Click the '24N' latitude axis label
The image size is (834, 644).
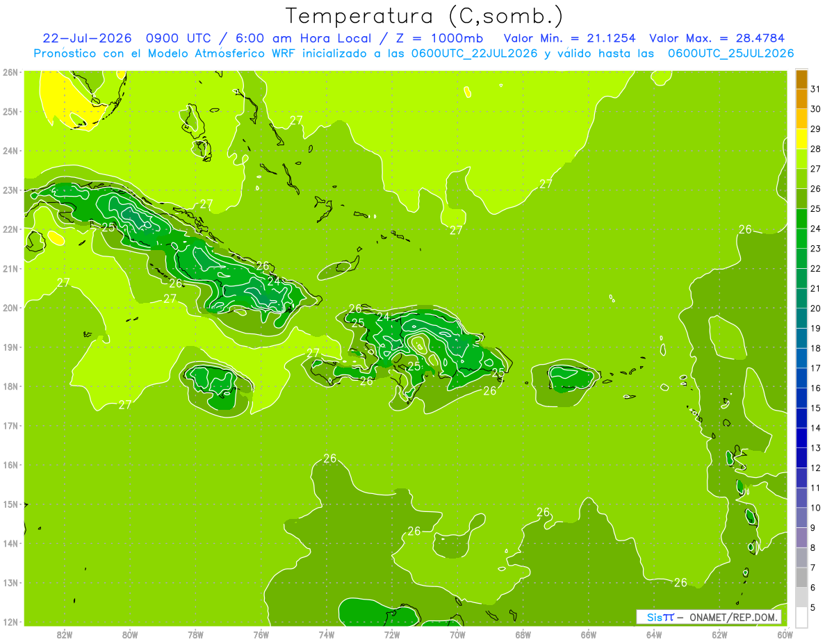(x=10, y=151)
